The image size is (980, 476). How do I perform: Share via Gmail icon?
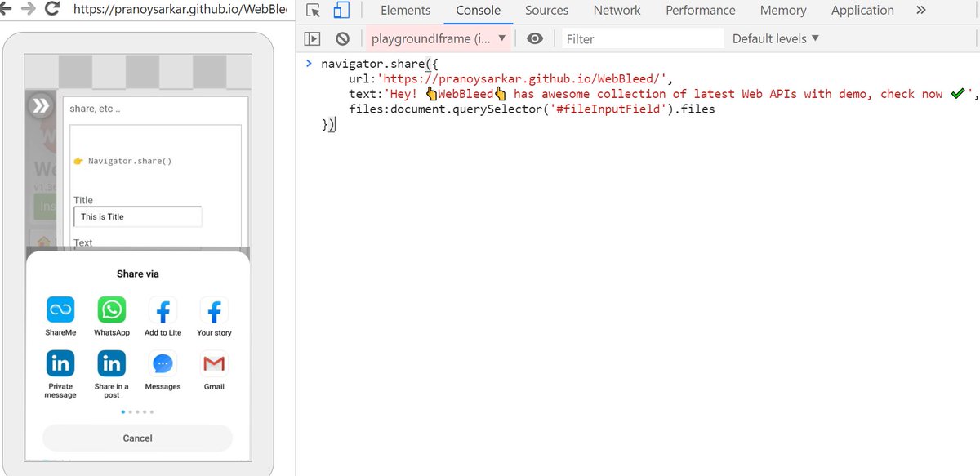(214, 363)
